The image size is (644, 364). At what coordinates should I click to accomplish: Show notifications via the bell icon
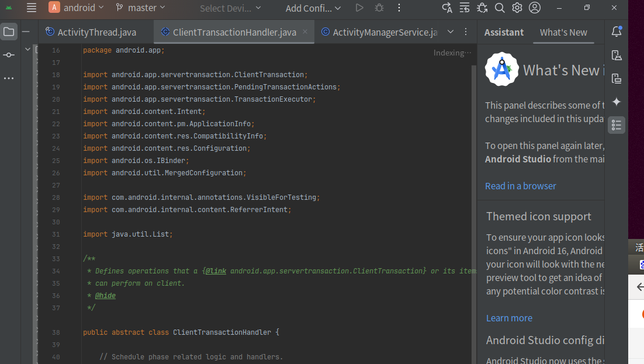click(x=617, y=31)
